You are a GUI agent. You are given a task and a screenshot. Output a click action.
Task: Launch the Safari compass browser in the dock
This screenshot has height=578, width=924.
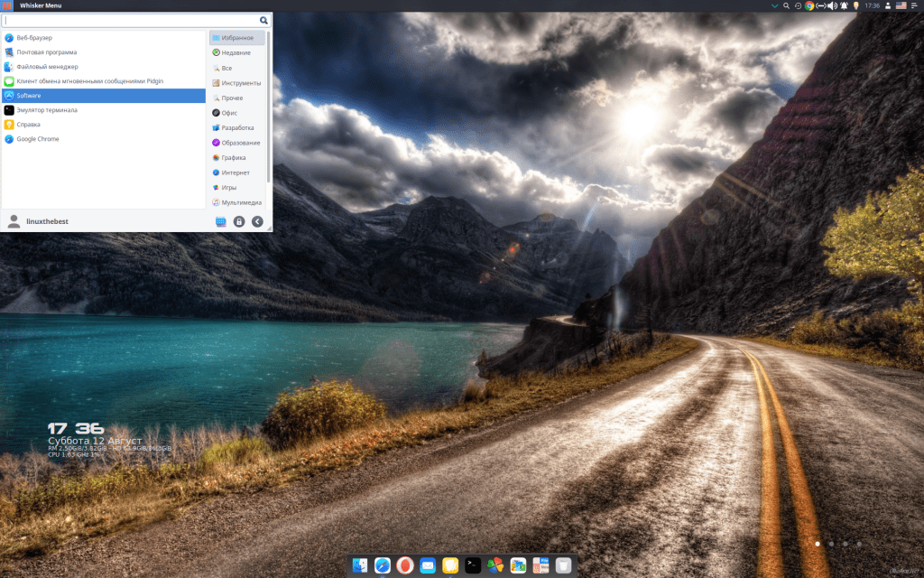(x=383, y=565)
